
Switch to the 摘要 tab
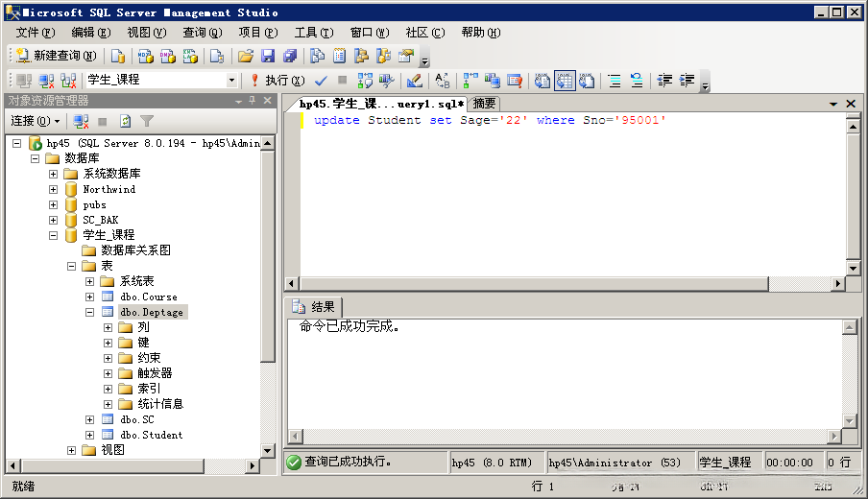484,104
